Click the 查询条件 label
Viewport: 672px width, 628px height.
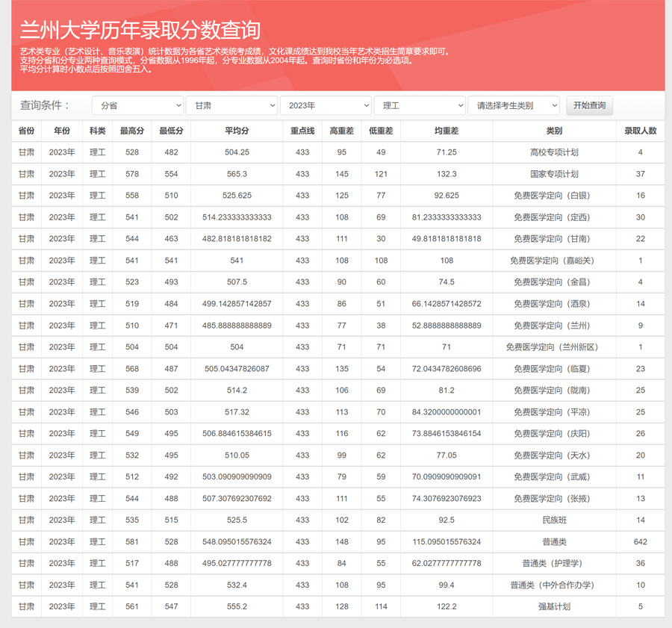[45, 105]
